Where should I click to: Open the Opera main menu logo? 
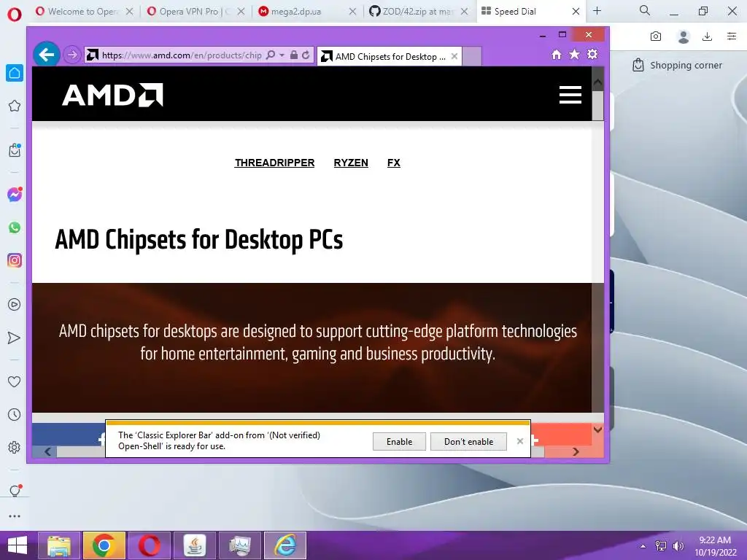pos(15,15)
